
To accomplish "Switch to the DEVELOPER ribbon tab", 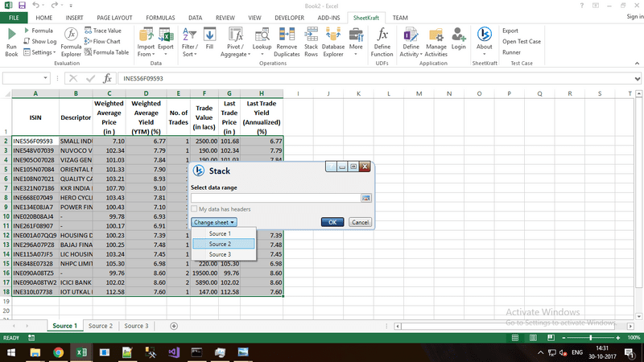I will tap(289, 18).
